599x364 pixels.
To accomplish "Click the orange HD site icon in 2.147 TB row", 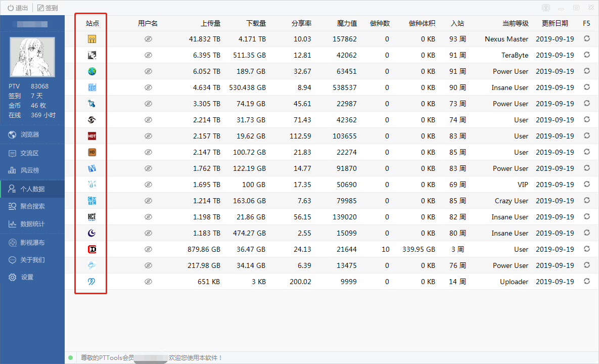I will (x=91, y=152).
